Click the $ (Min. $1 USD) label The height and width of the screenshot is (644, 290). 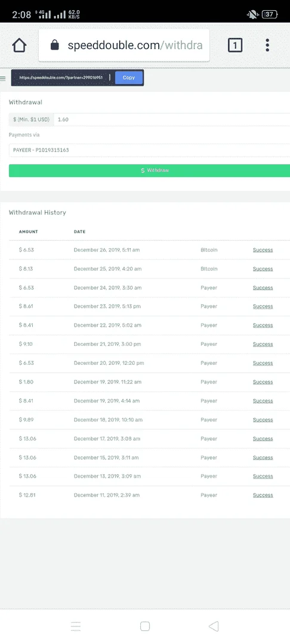pyautogui.click(x=31, y=119)
